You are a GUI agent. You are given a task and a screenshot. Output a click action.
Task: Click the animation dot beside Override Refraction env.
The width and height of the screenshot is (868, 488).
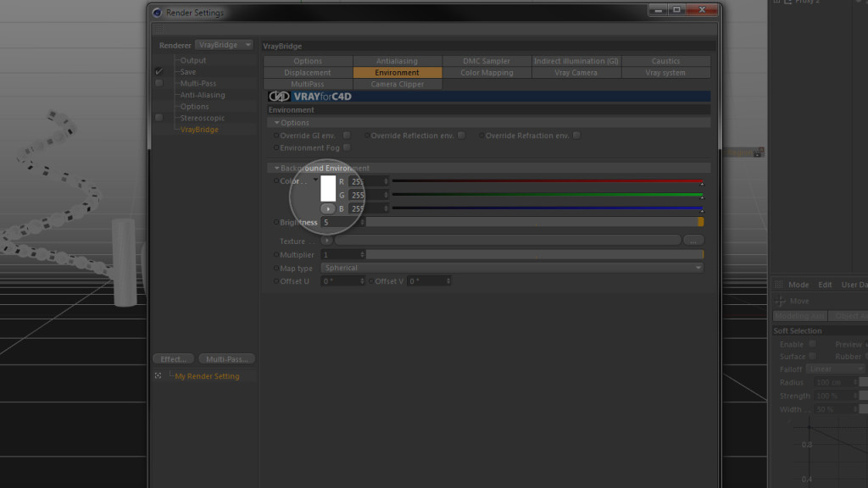pyautogui.click(x=481, y=136)
